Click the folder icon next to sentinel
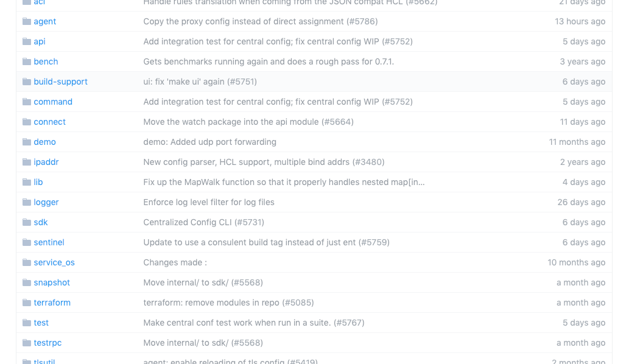This screenshot has height=364, width=629. pos(26,242)
